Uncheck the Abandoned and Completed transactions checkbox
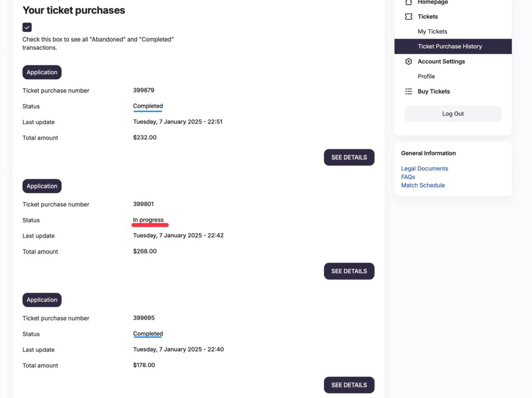The image size is (532, 398). pyautogui.click(x=27, y=27)
